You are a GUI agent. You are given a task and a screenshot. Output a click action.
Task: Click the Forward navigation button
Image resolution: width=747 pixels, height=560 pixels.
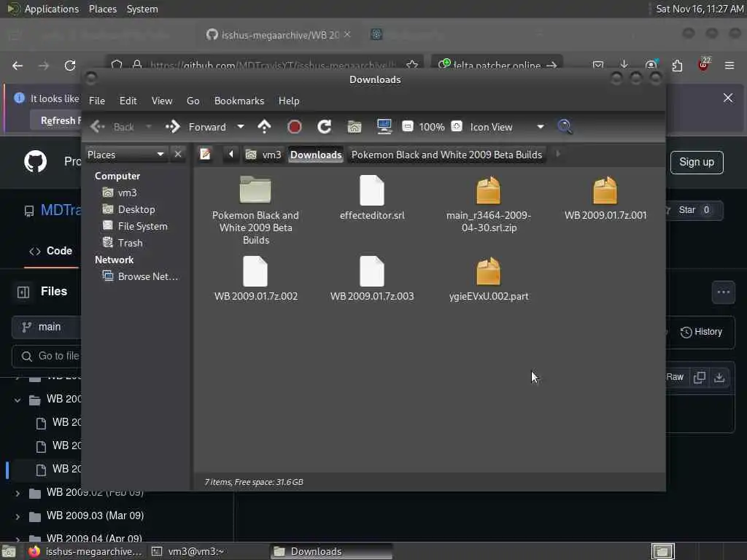pos(196,127)
